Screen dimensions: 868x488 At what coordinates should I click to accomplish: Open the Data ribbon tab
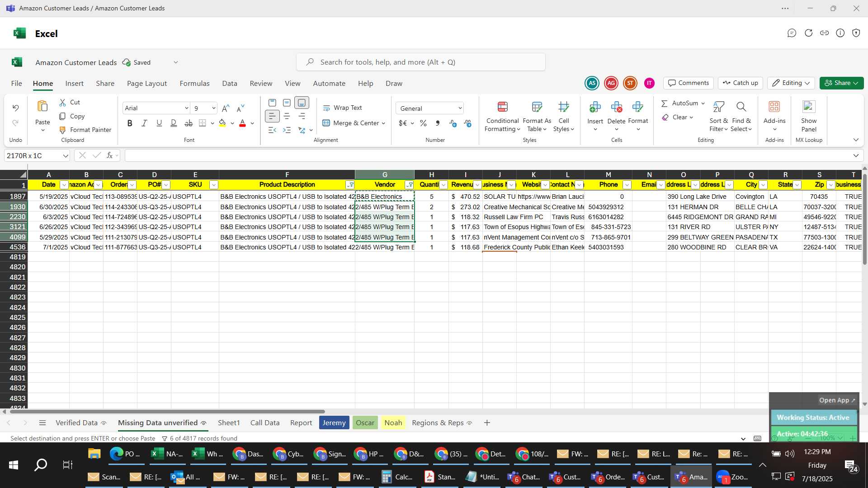pos(229,84)
